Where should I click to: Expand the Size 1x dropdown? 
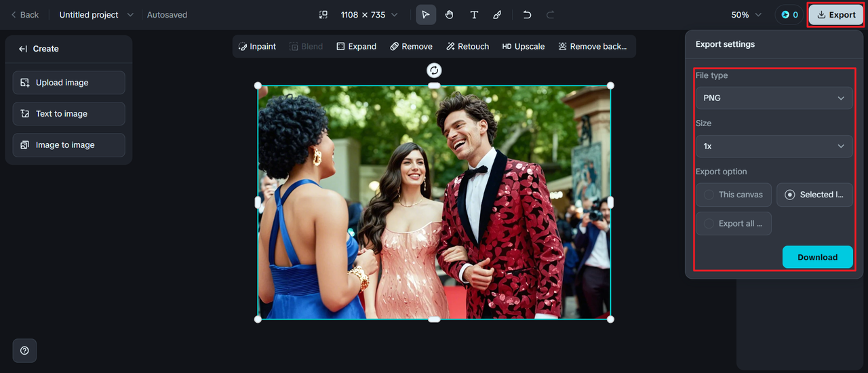pos(774,146)
